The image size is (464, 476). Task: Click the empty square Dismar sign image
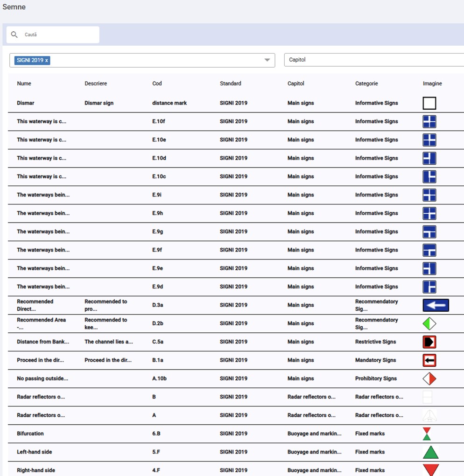[429, 103]
